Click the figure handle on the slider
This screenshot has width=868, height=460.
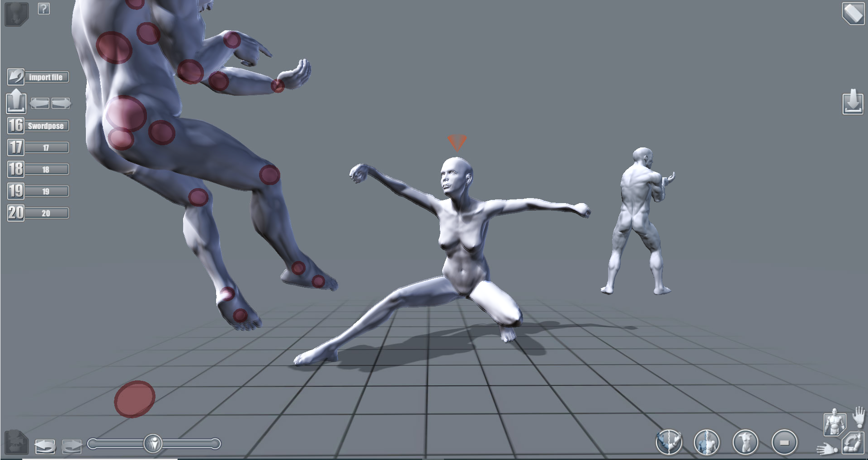pos(153,444)
